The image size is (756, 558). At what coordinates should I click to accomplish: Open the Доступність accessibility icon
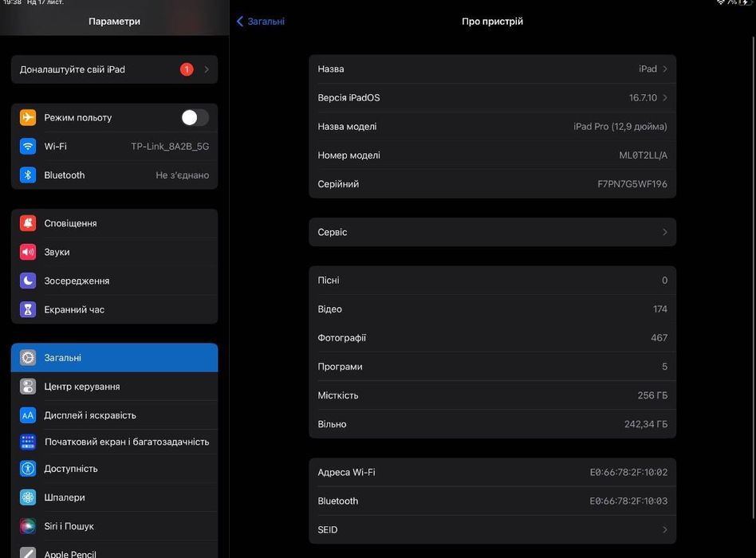pyautogui.click(x=27, y=469)
